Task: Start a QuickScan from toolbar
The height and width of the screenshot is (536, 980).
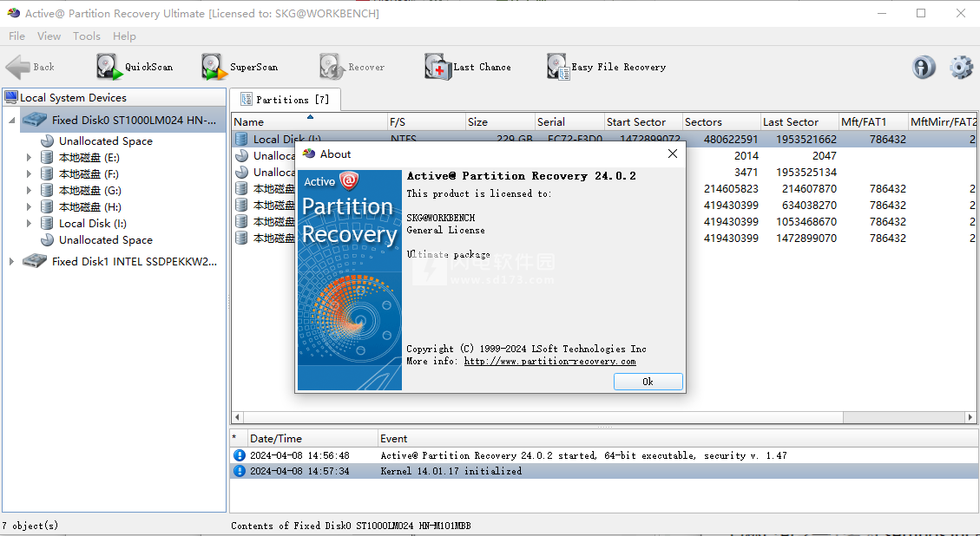Action: click(x=135, y=67)
